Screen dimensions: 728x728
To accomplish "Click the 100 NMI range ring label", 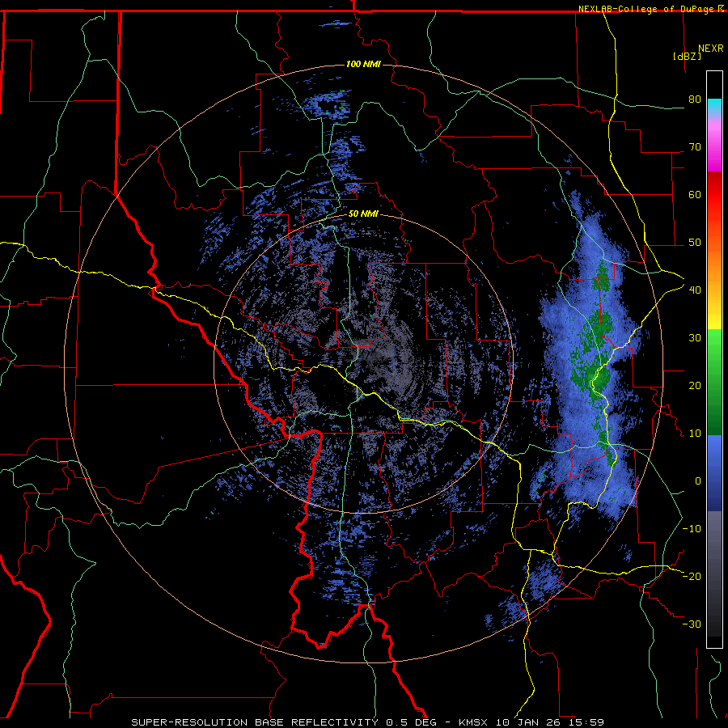I will tap(363, 64).
